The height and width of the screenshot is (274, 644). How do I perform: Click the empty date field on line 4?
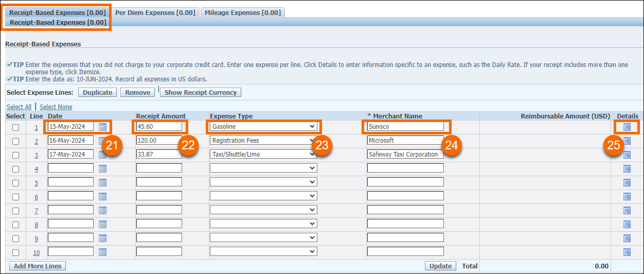pos(70,168)
